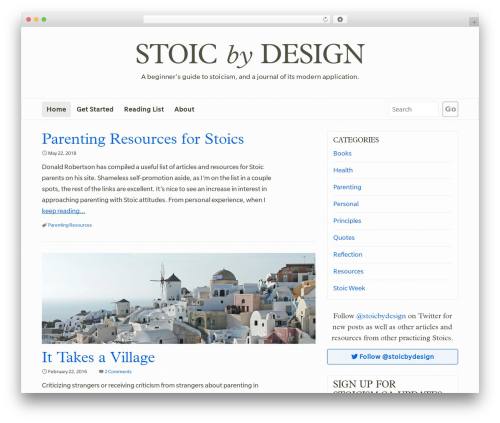Select the Parenting category
Screen dimensions: 500x423
tap(347, 187)
